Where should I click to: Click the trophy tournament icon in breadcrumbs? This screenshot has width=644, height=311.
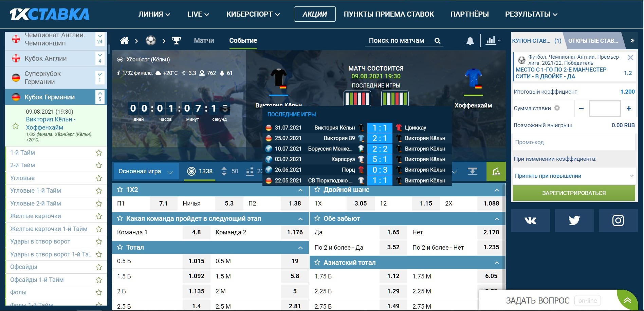pyautogui.click(x=176, y=41)
